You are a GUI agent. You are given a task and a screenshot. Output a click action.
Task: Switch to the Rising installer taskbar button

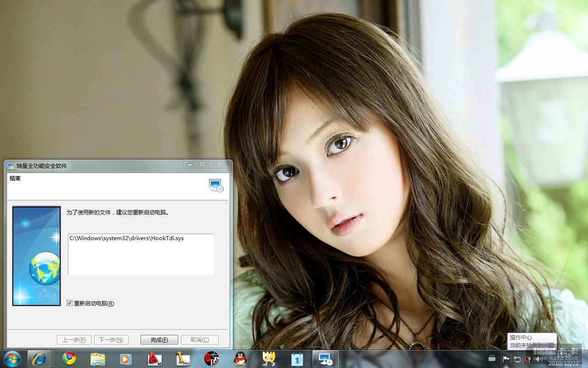click(x=326, y=358)
